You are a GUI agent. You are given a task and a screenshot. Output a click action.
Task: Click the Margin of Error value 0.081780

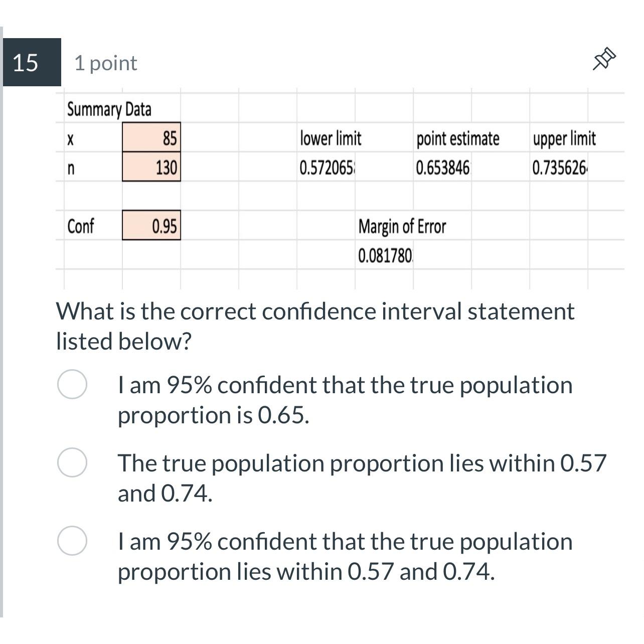pos(385,255)
